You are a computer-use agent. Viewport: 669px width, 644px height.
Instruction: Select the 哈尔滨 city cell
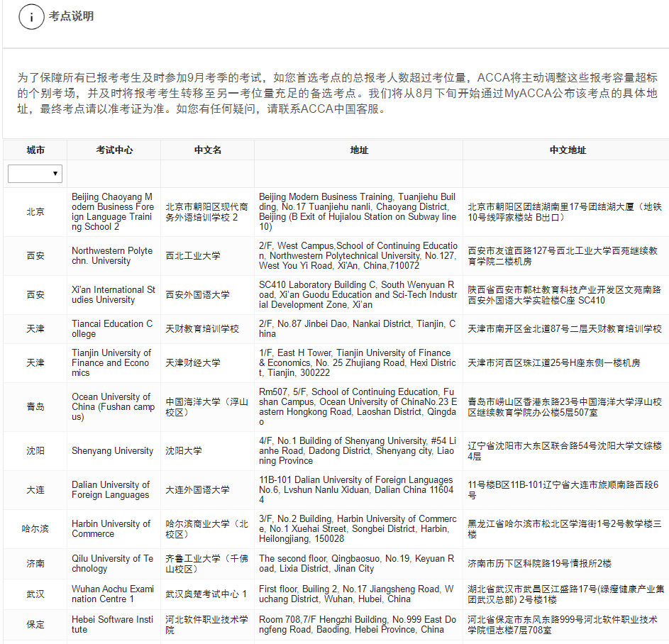[x=35, y=529]
